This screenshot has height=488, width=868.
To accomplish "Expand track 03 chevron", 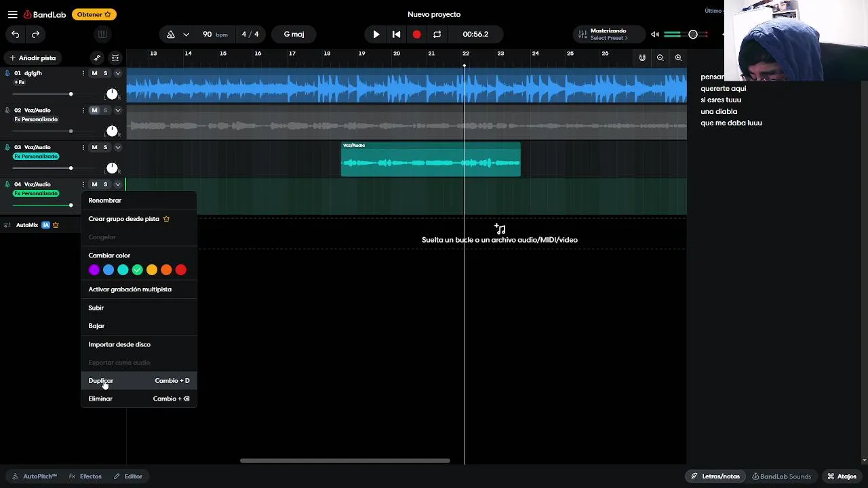I will click(117, 147).
